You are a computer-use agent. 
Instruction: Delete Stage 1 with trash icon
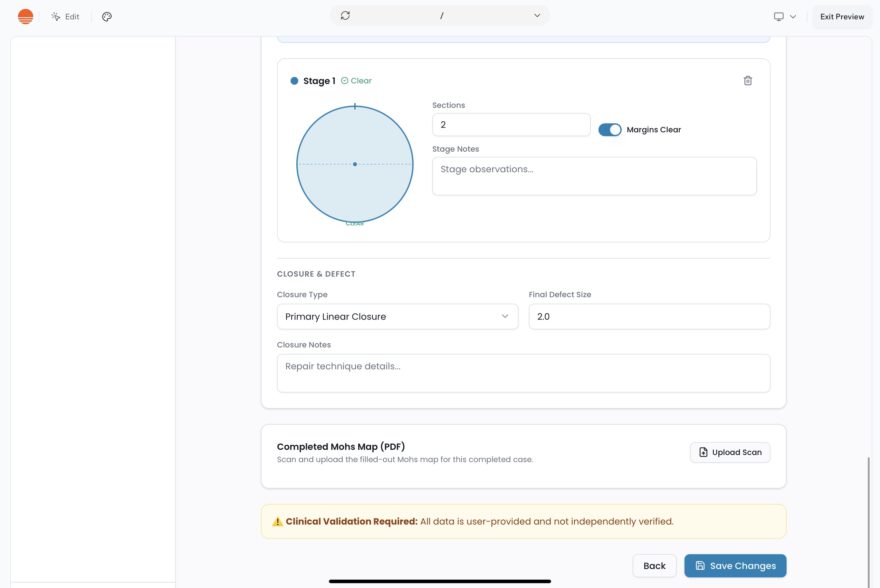[x=748, y=81]
